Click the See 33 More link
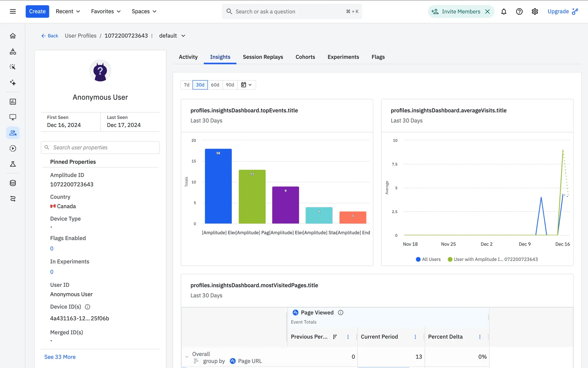This screenshot has width=588, height=368. point(60,357)
